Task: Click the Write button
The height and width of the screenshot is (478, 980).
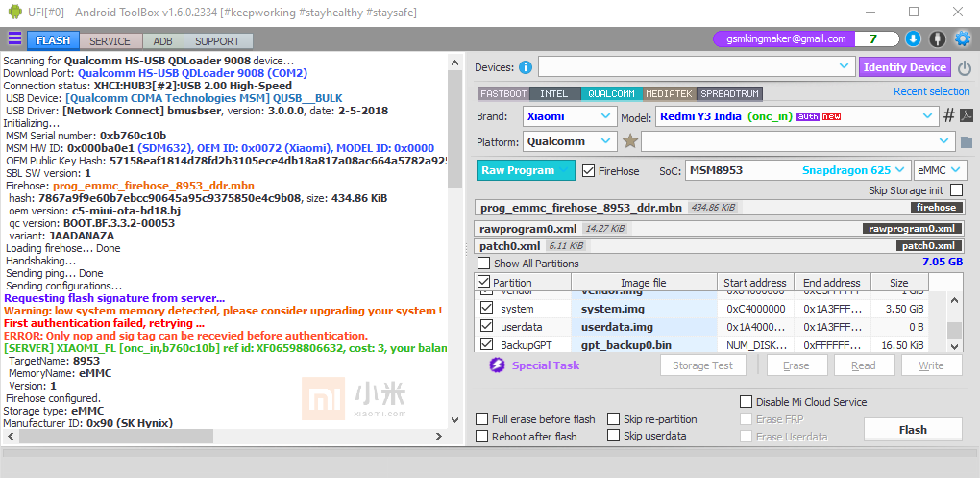Action: point(931,365)
